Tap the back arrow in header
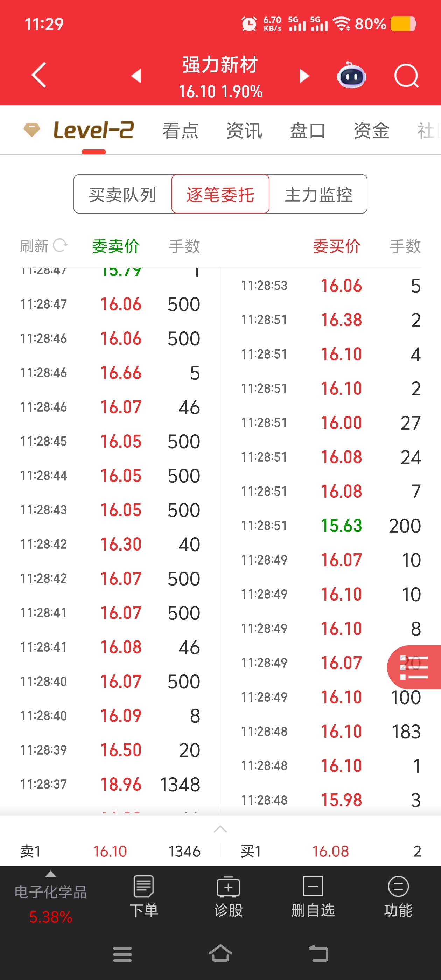Viewport: 441px width, 980px height. click(39, 75)
